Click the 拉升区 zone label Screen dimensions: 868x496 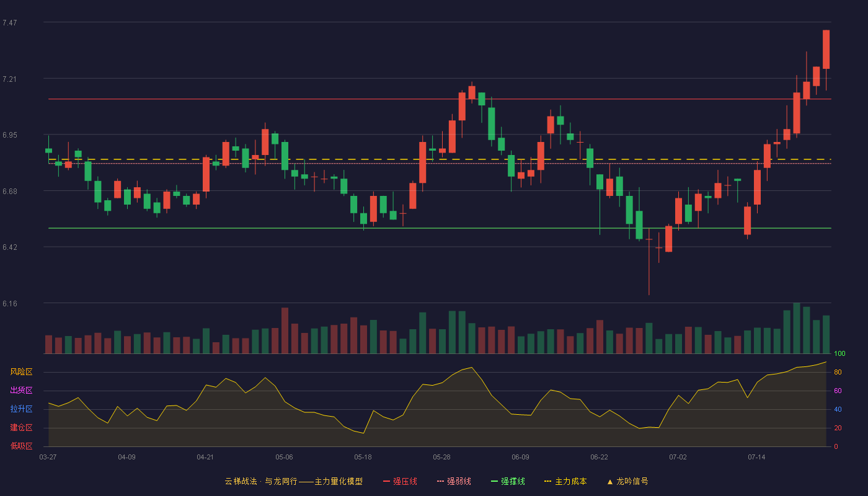21,409
